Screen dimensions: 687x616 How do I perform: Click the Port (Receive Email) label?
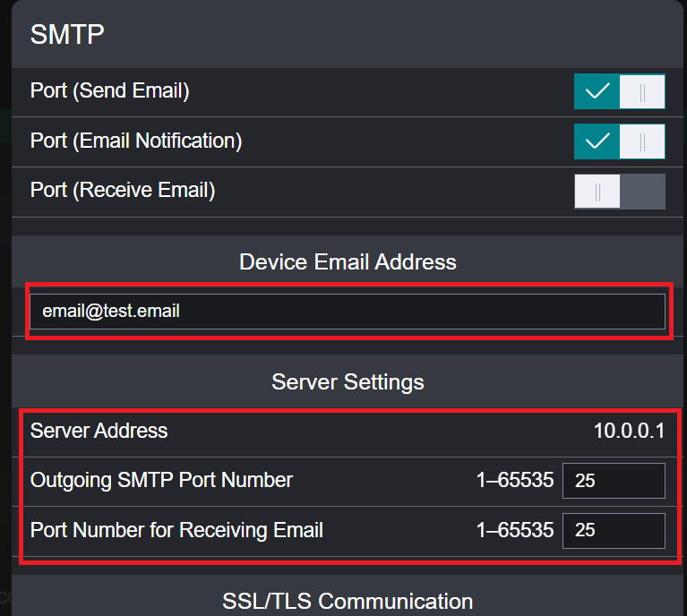[123, 191]
